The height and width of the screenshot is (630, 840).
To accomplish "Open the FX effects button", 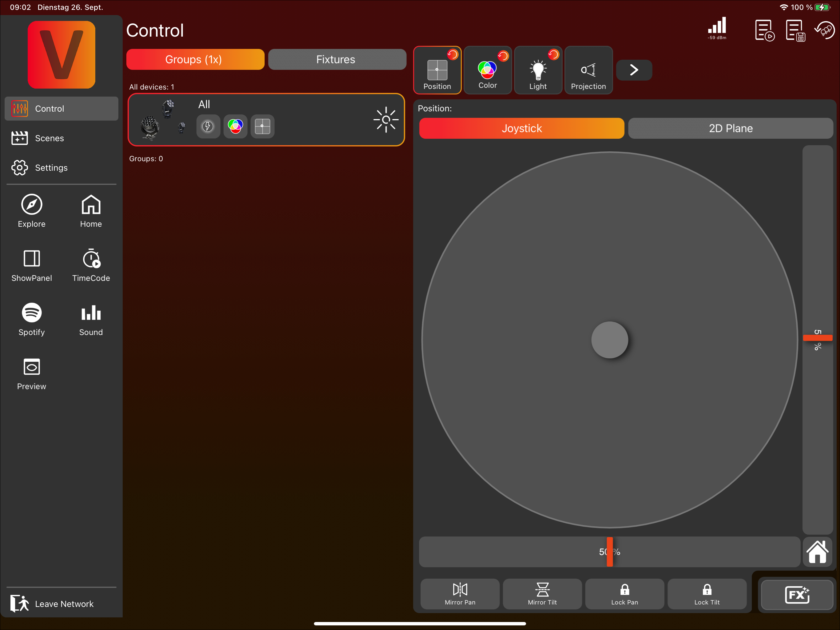I will (x=797, y=595).
